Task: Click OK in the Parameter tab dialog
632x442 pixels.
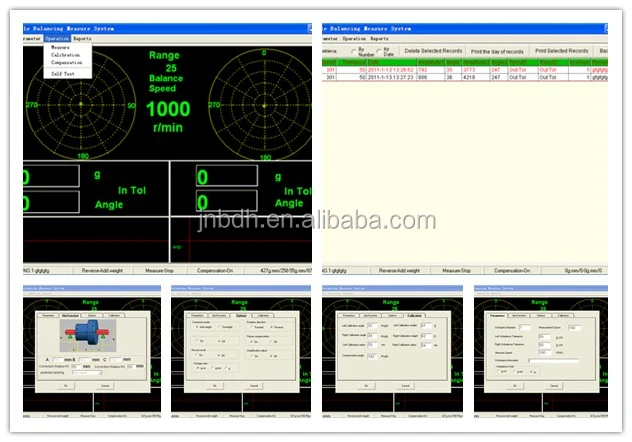Action: pos(515,386)
